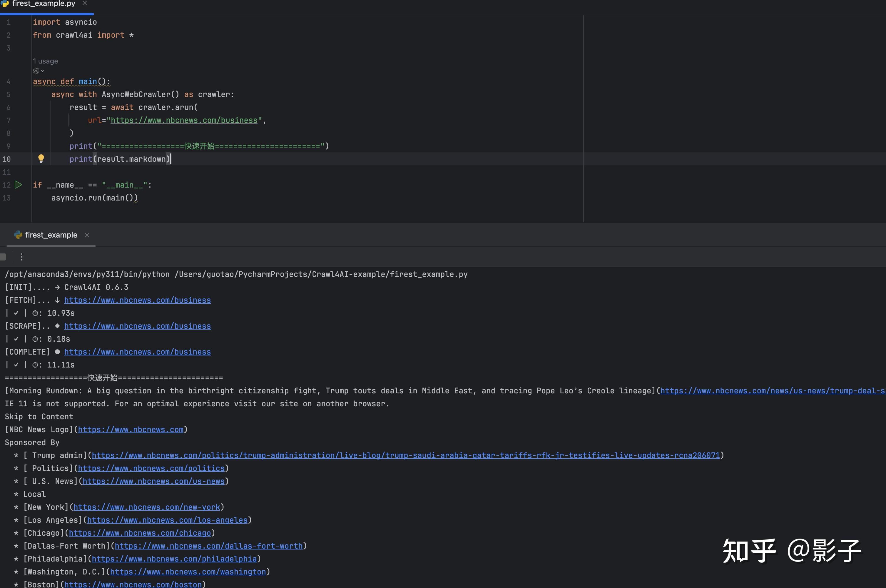Open the FETCH nbcnews business link

[x=137, y=300]
